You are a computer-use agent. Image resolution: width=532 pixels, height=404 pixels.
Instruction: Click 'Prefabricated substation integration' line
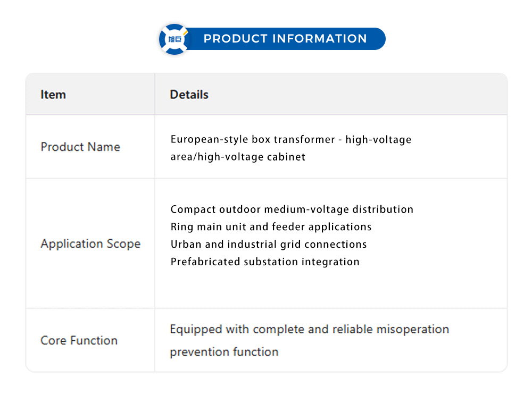pos(265,262)
